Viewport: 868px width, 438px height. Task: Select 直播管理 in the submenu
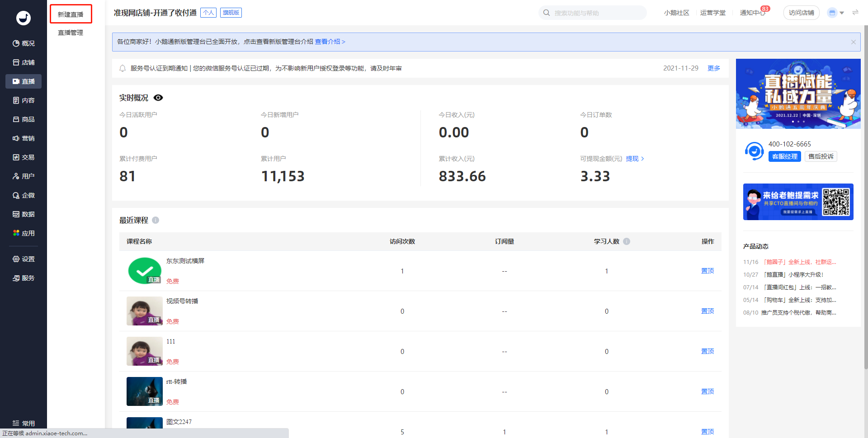pyautogui.click(x=71, y=33)
